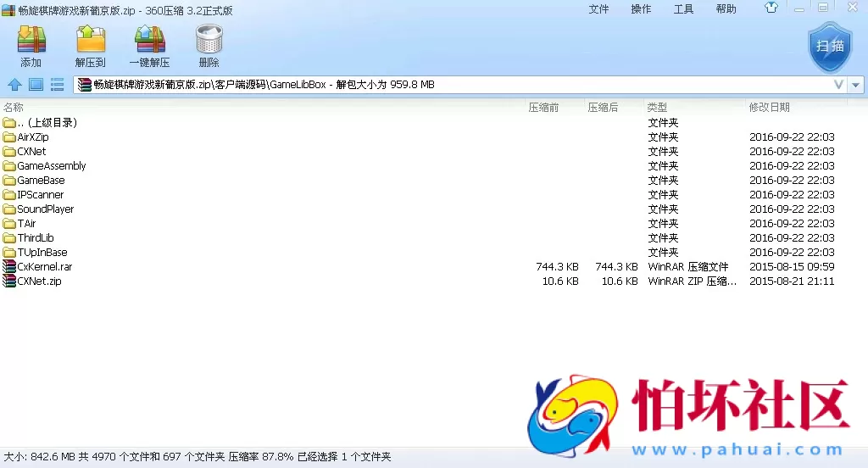Click the 2015-08-15 09:59 date cell
This screenshot has height=468, width=868.
792,266
